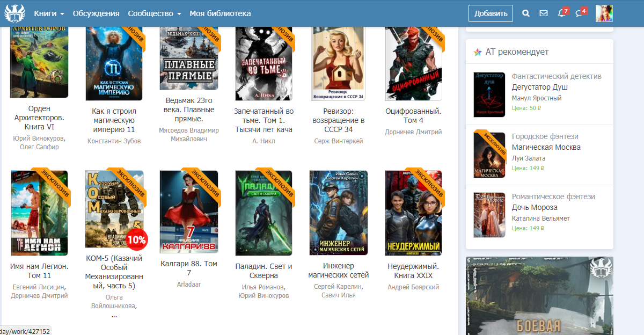The height and width of the screenshot is (335, 644).
Task: Open genre Фантастический детектив
Action: tap(557, 76)
